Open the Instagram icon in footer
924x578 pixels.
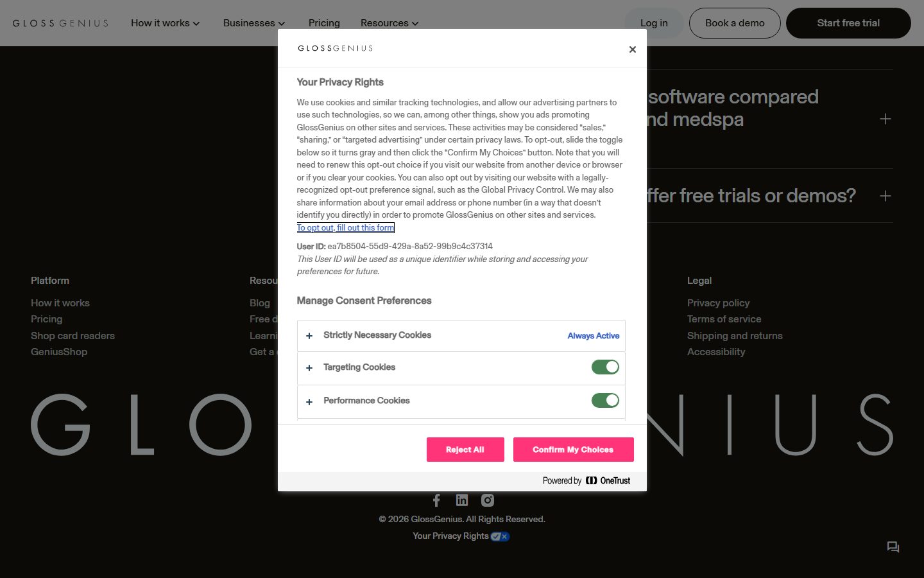[488, 500]
